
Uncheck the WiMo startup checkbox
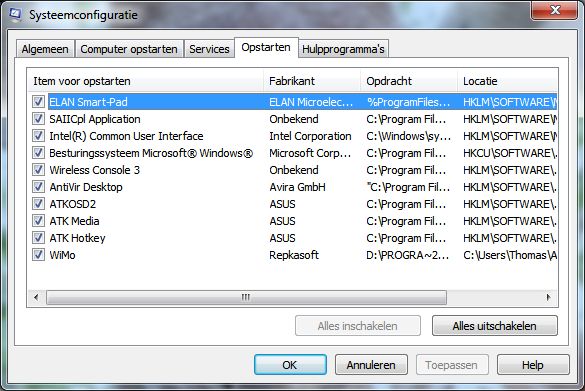(38, 255)
